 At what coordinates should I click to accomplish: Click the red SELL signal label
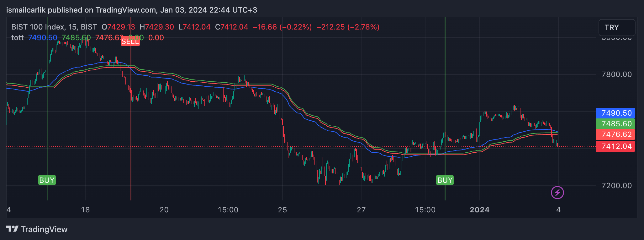tap(130, 41)
